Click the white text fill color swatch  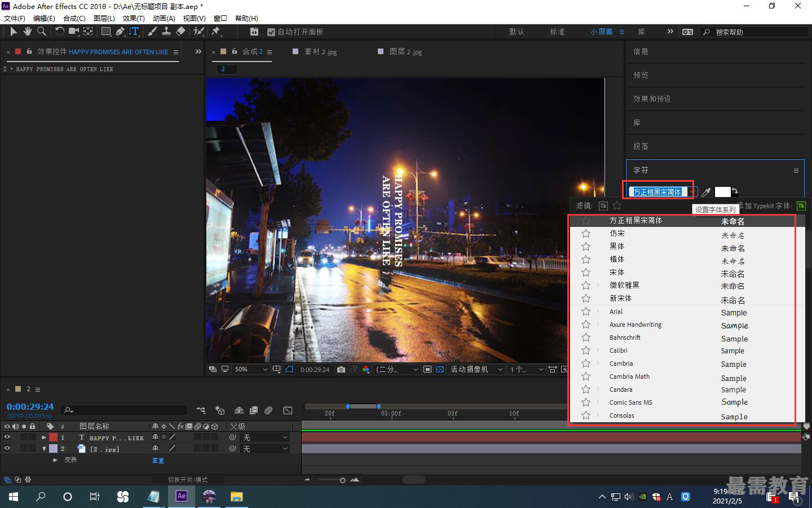pos(722,192)
